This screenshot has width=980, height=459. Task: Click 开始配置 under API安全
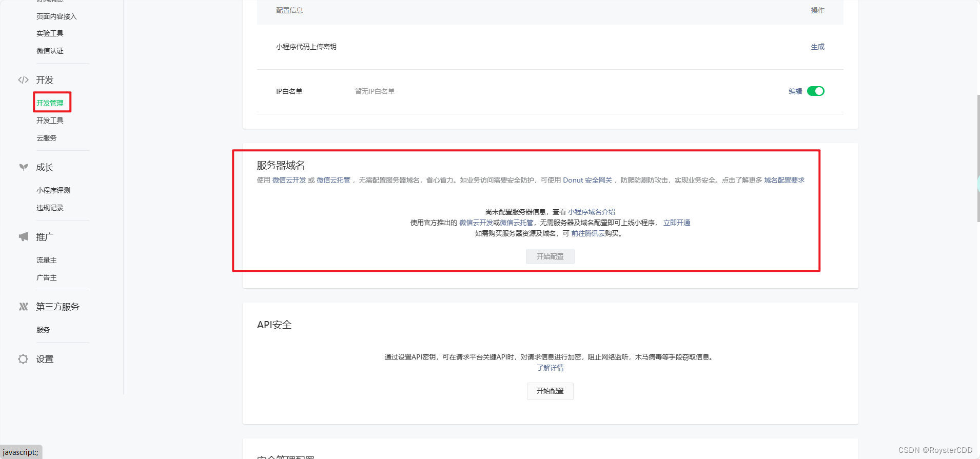pyautogui.click(x=550, y=391)
